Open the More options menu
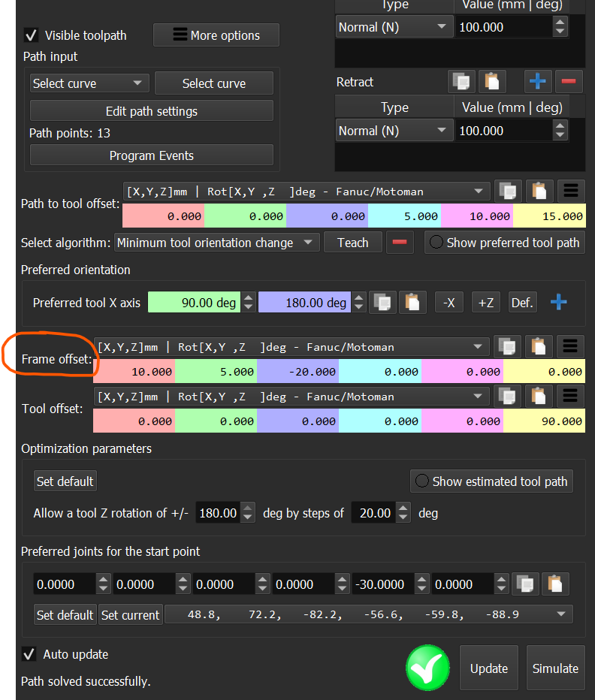This screenshot has height=700, width=595. coord(216,35)
